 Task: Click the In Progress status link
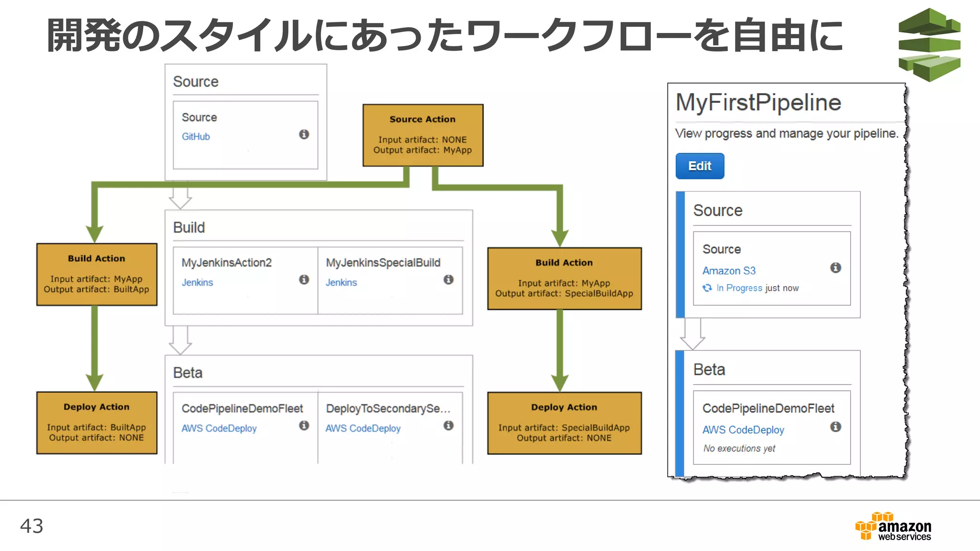tap(739, 288)
